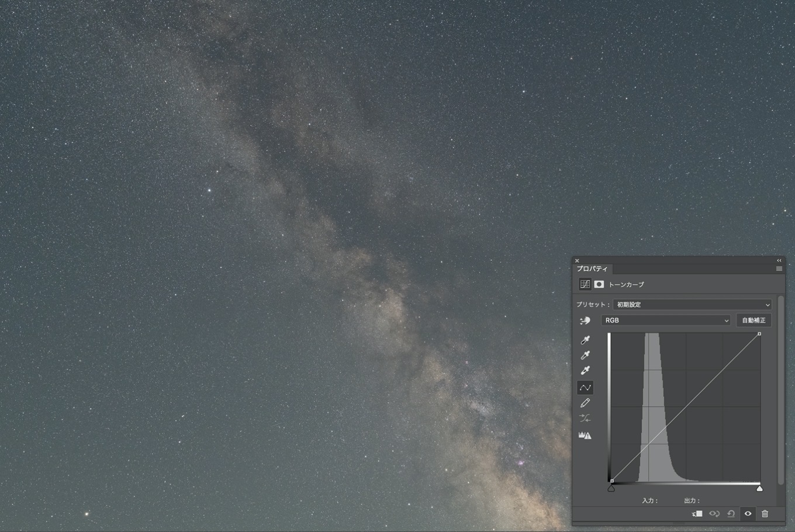Click the トーンカーブ title text

pyautogui.click(x=626, y=285)
